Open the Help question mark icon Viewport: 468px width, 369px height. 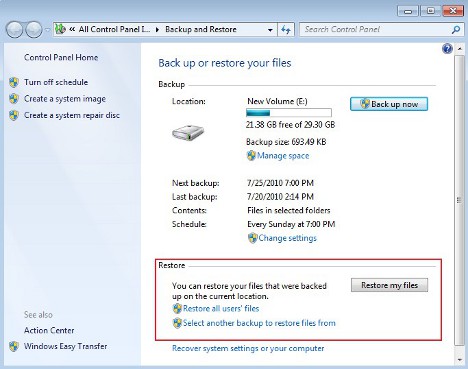447,49
